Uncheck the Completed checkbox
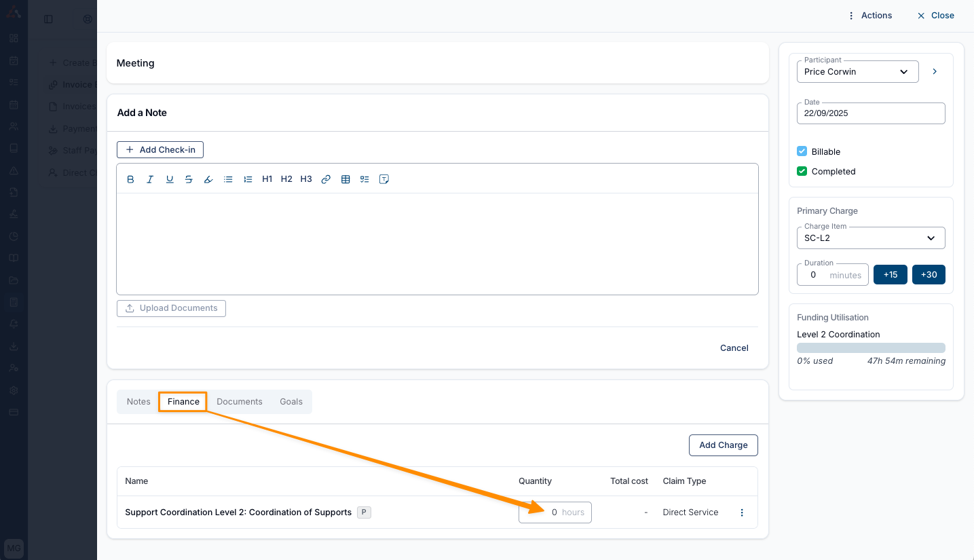The image size is (974, 560). click(802, 171)
